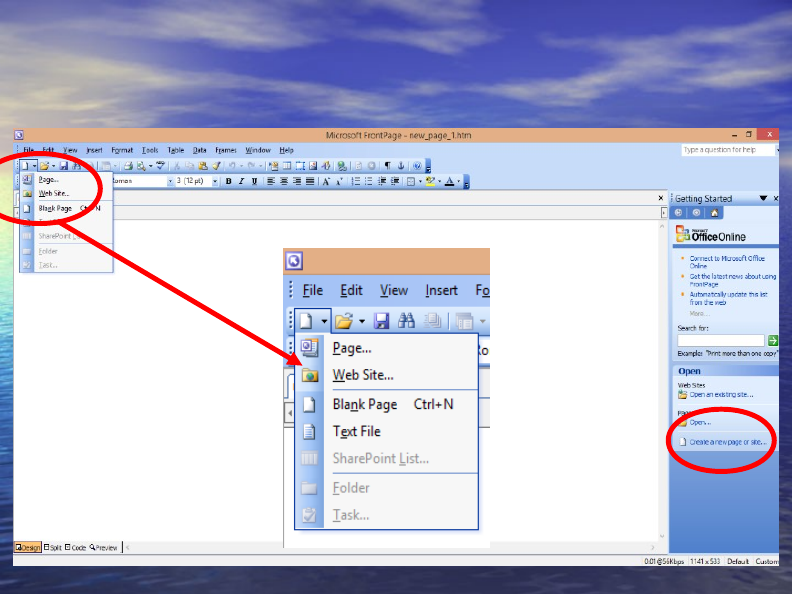
Task: Toggle Justify alignment
Action: (310, 181)
